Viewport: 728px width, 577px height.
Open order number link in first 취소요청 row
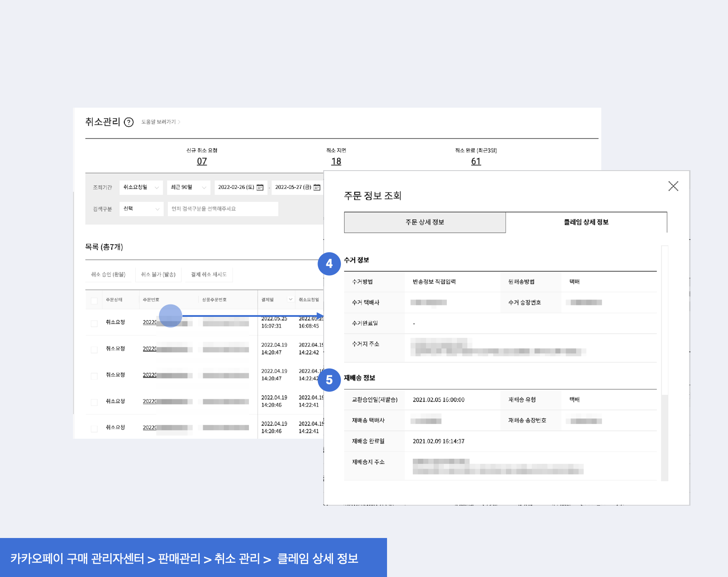(x=167, y=323)
